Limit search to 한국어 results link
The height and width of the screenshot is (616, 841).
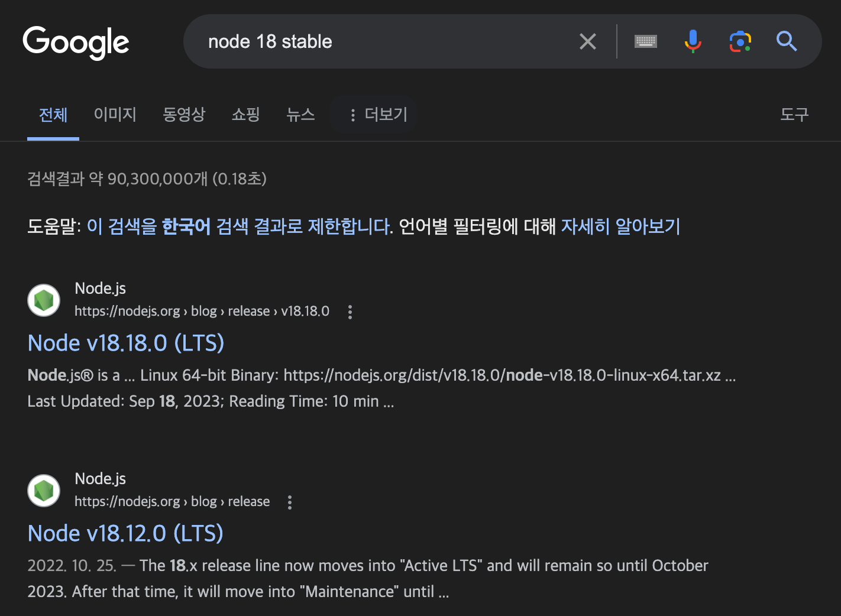pyautogui.click(x=240, y=226)
